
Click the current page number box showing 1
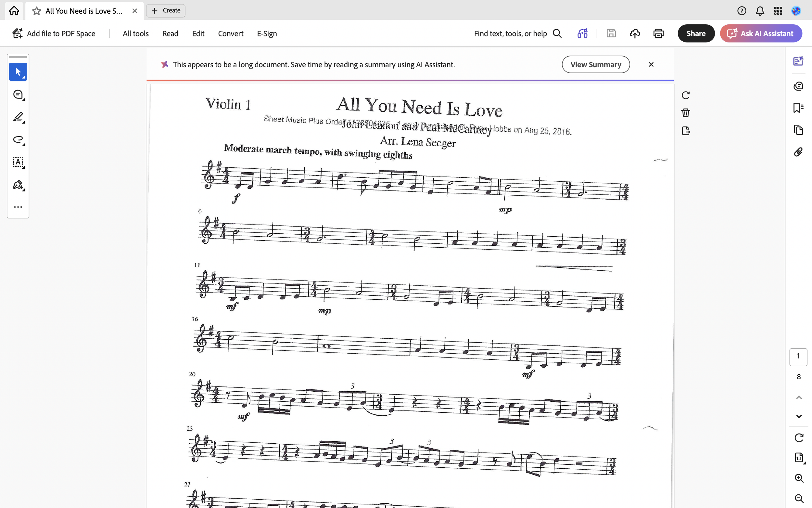[798, 357]
